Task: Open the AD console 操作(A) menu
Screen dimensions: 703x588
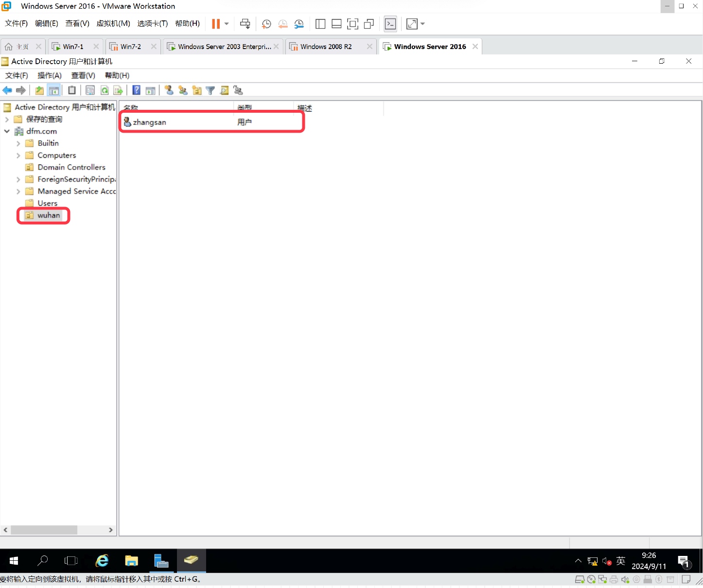Action: click(x=50, y=75)
